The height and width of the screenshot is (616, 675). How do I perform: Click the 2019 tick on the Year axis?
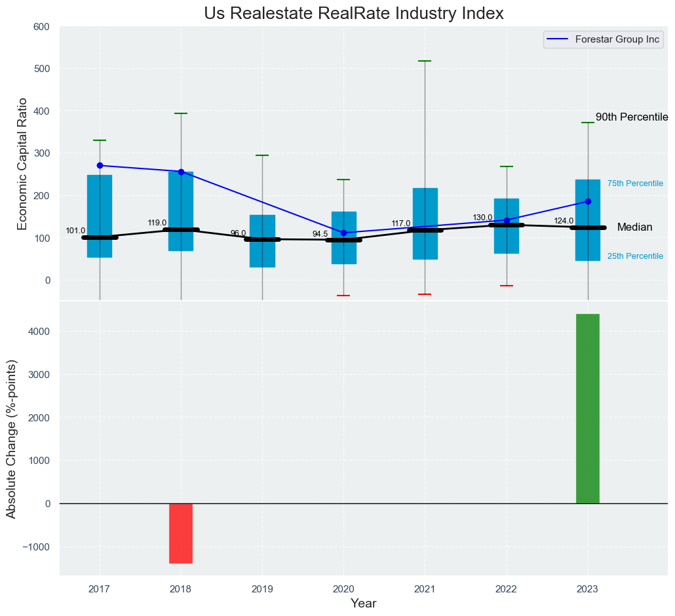tap(262, 588)
